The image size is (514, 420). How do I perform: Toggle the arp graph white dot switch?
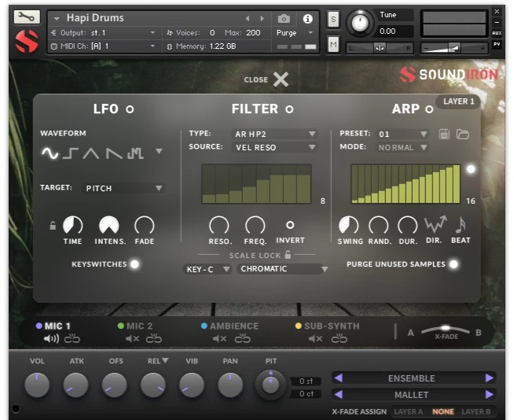click(471, 169)
